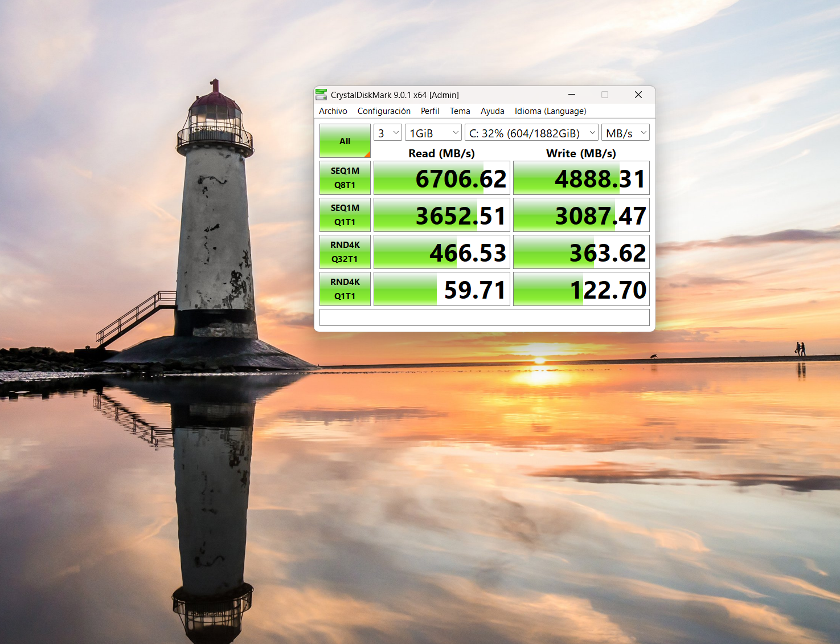Expand the 1GiB test size dropdown

point(433,133)
